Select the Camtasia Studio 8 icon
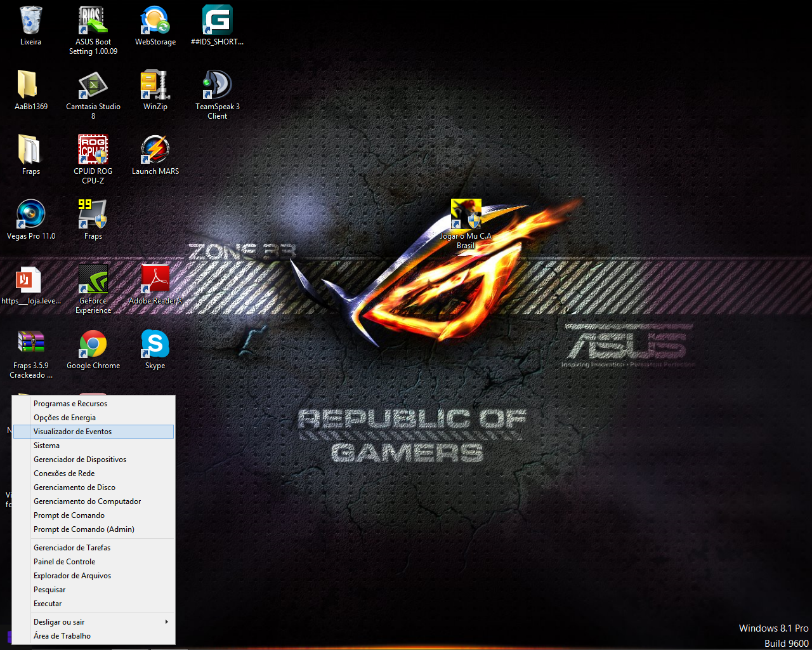812x650 pixels. tap(93, 86)
